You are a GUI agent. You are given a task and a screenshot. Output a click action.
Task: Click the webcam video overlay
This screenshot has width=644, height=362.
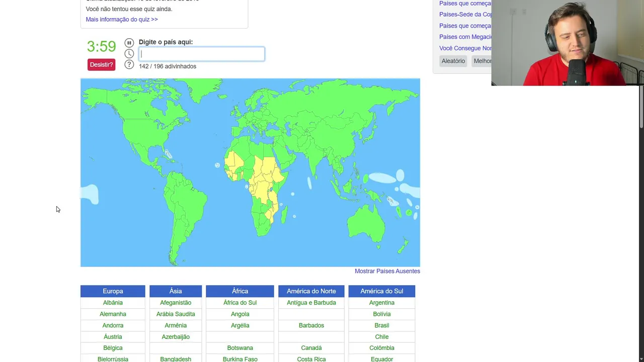click(x=568, y=43)
